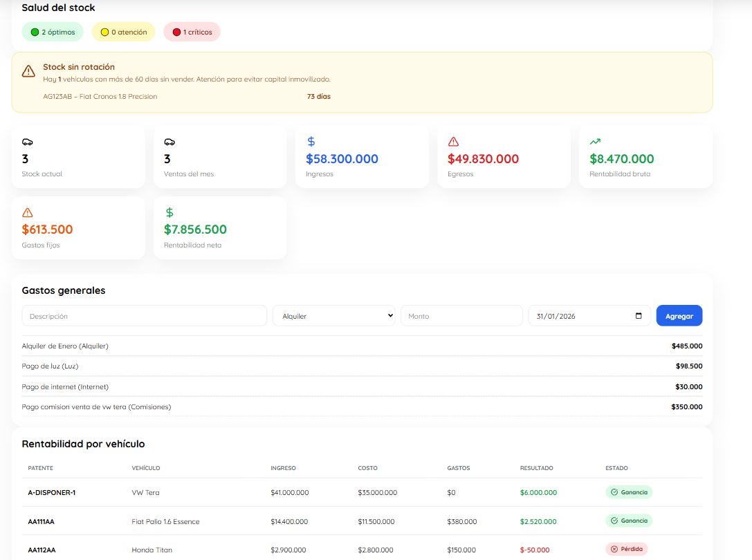Click the warning icon in the Stock sin rotación banner
Image resolution: width=752 pixels, height=560 pixels.
28,71
